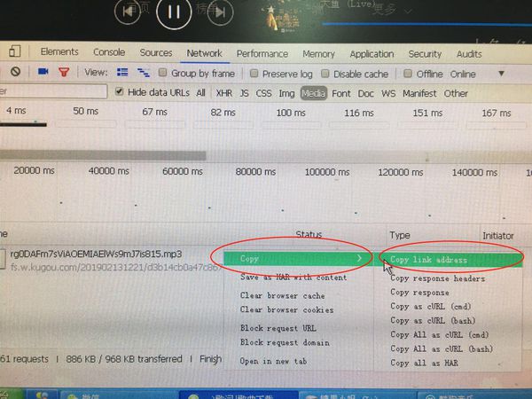Click the clear network log icon
Viewport: 532px width, 399px height.
click(15, 72)
